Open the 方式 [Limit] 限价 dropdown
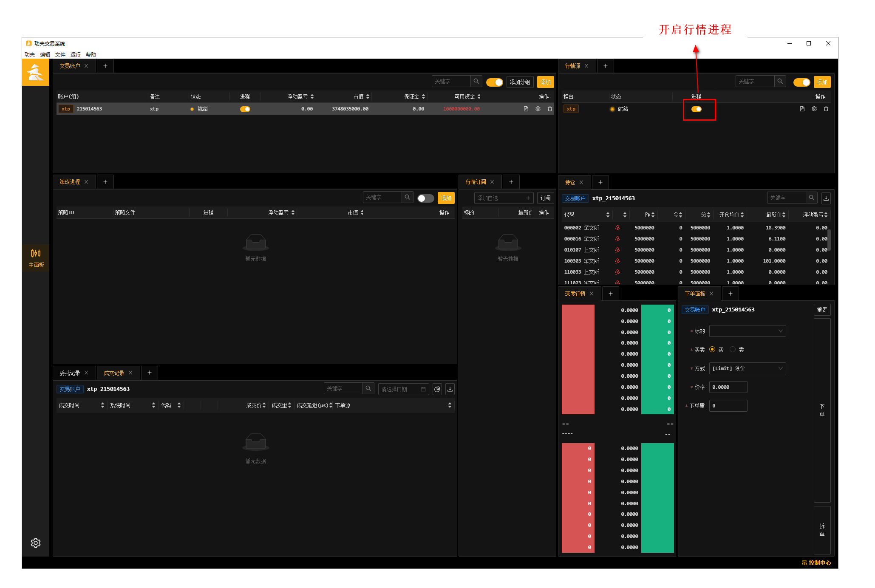Image resolution: width=875 pixels, height=588 pixels. tap(748, 368)
